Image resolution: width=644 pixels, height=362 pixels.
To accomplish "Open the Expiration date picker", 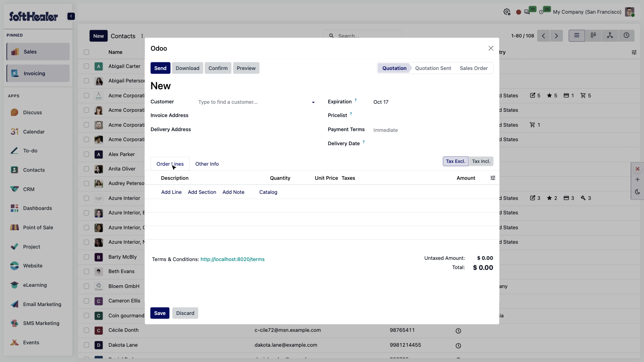I will coord(433,102).
